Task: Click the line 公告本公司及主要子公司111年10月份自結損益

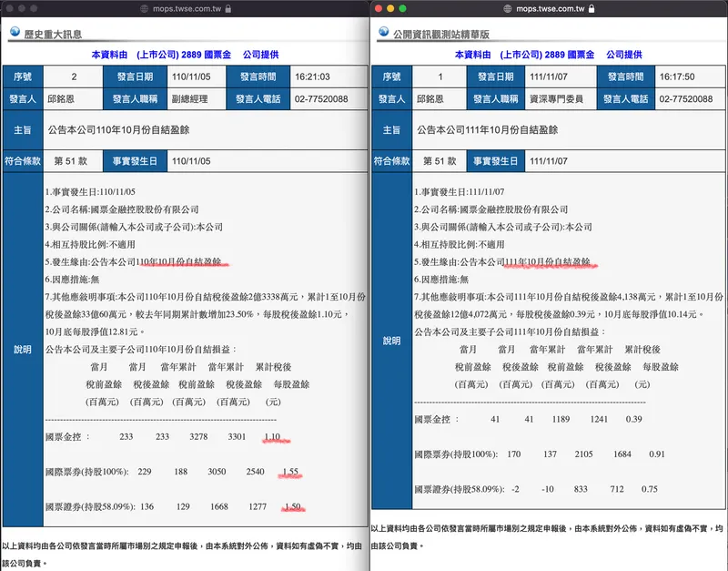Action: coord(511,331)
